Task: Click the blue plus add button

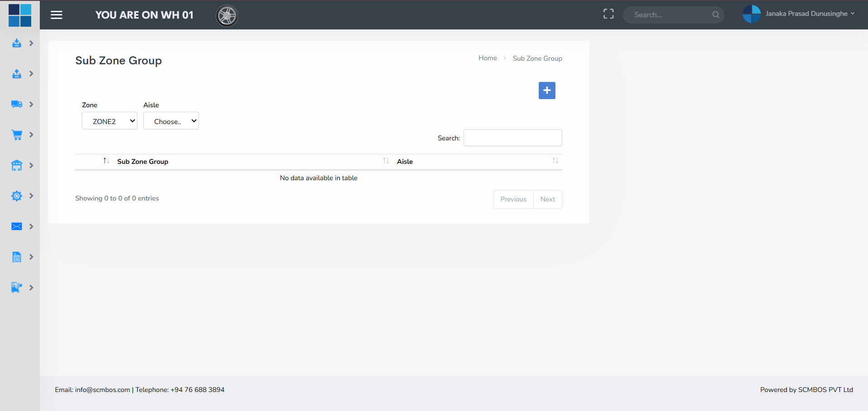Action: coord(547,91)
